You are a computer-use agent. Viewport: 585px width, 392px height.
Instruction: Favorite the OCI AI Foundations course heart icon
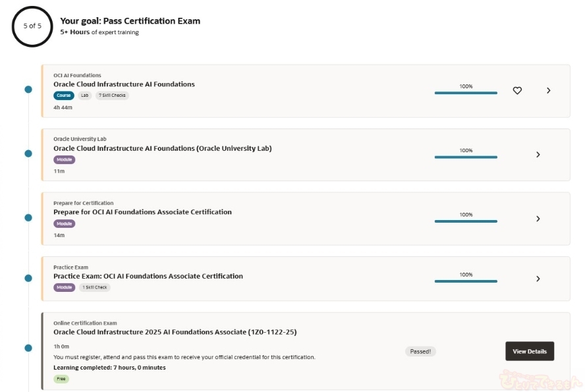tap(517, 91)
